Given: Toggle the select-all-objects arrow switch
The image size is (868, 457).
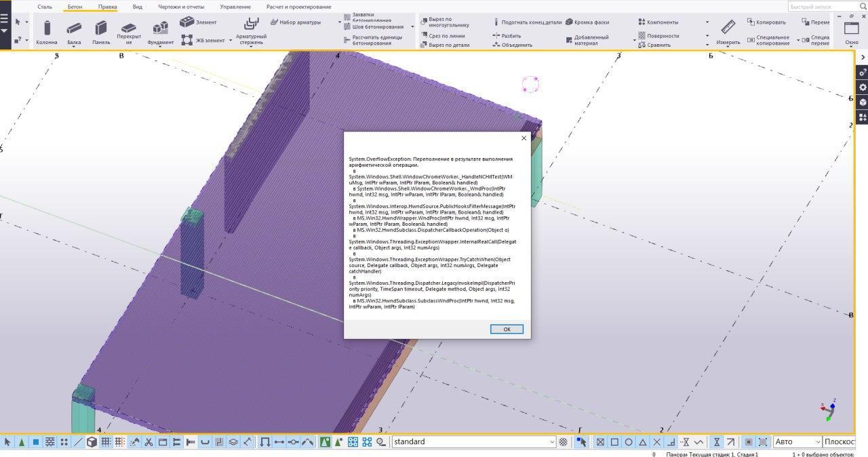Looking at the screenshot, I should coord(7,442).
